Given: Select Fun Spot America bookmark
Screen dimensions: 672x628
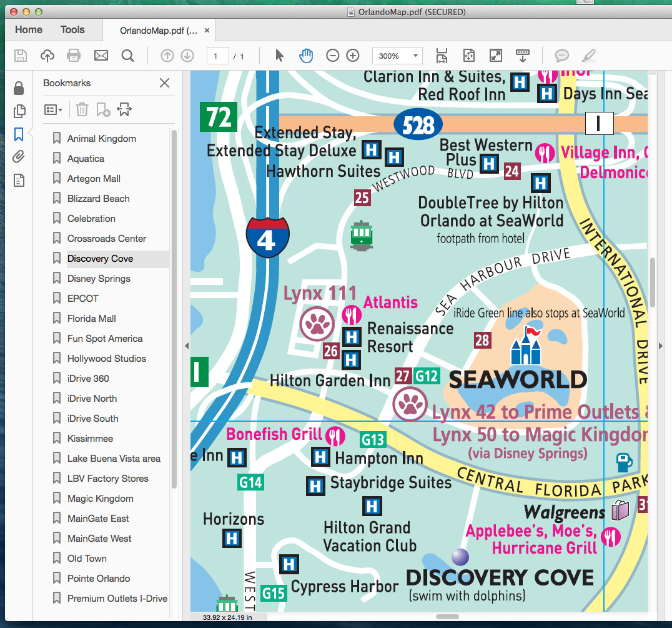Looking at the screenshot, I should (x=105, y=339).
